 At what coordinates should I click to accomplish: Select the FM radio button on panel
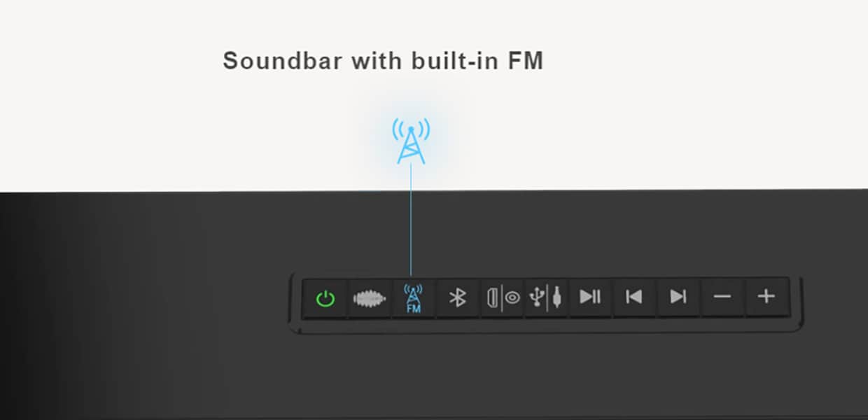point(414,298)
